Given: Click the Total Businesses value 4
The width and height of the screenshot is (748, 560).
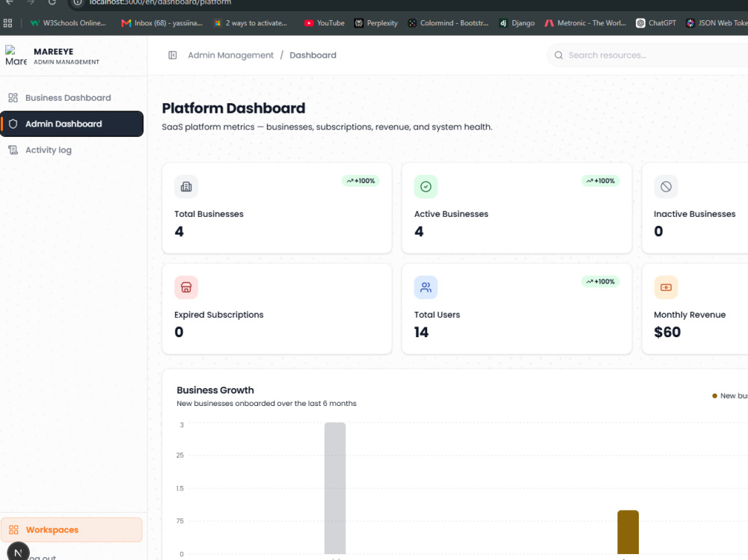Looking at the screenshot, I should (x=180, y=231).
